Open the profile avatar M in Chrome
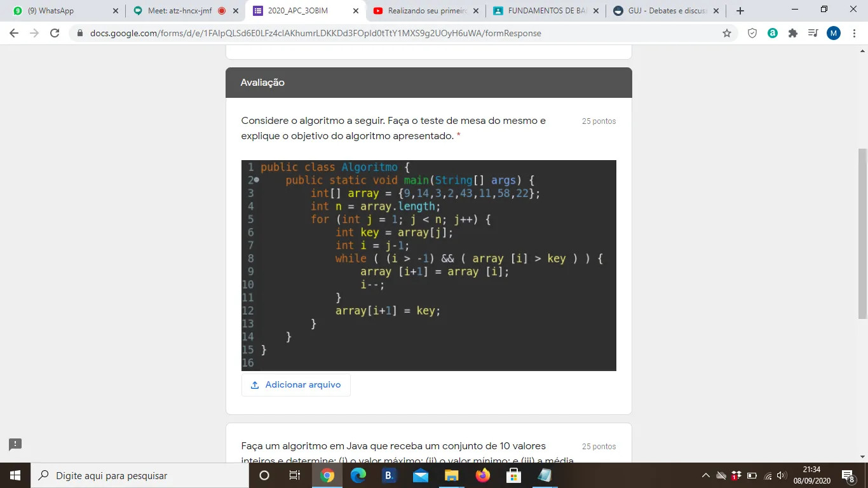868x488 pixels. 833,33
